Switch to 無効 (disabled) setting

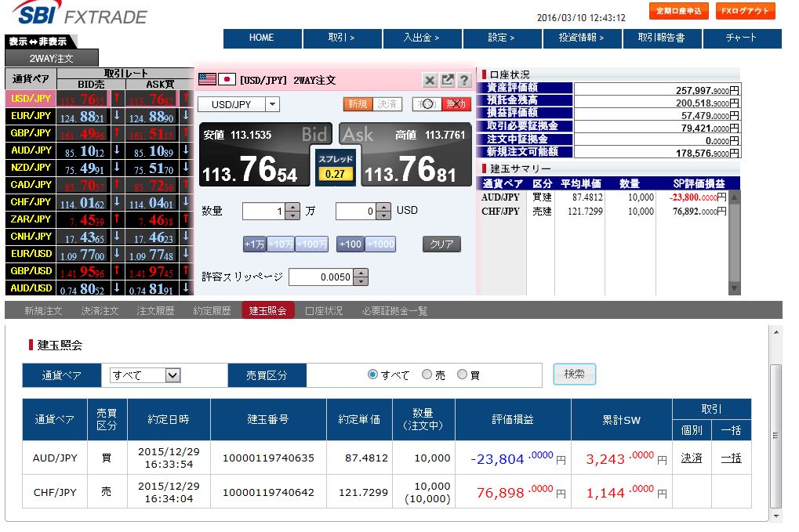(x=456, y=104)
